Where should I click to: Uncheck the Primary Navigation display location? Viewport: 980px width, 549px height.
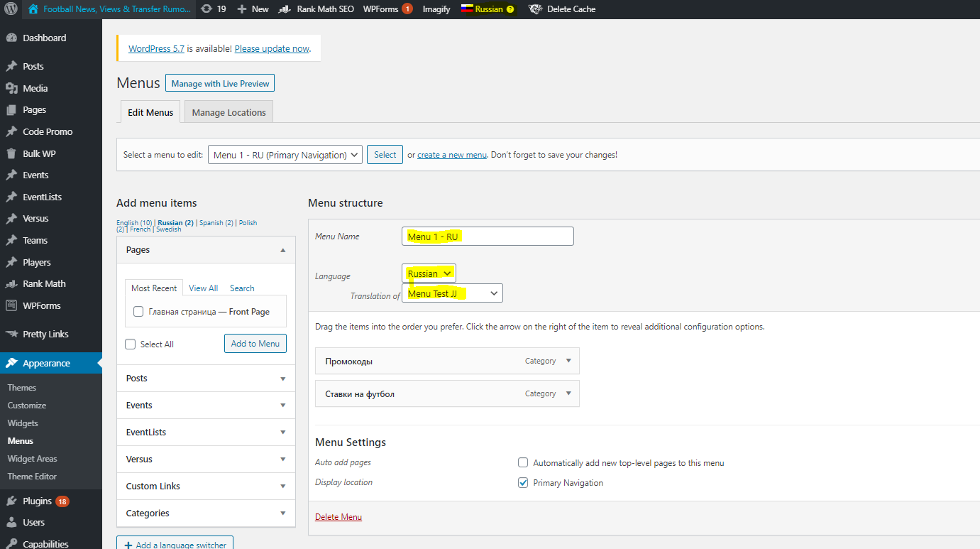pos(523,483)
